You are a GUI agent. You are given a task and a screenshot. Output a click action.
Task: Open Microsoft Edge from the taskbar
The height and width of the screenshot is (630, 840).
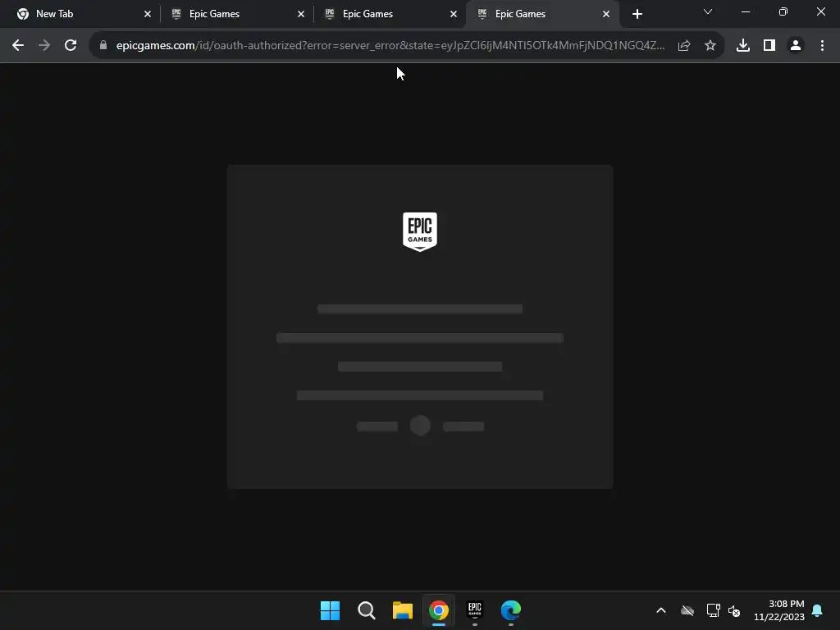tap(511, 610)
